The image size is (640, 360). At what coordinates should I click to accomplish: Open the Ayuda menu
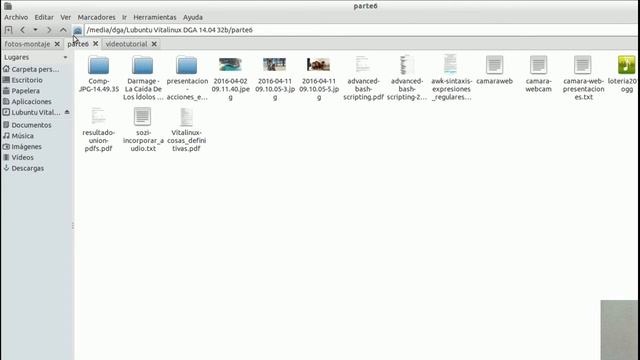click(x=193, y=17)
